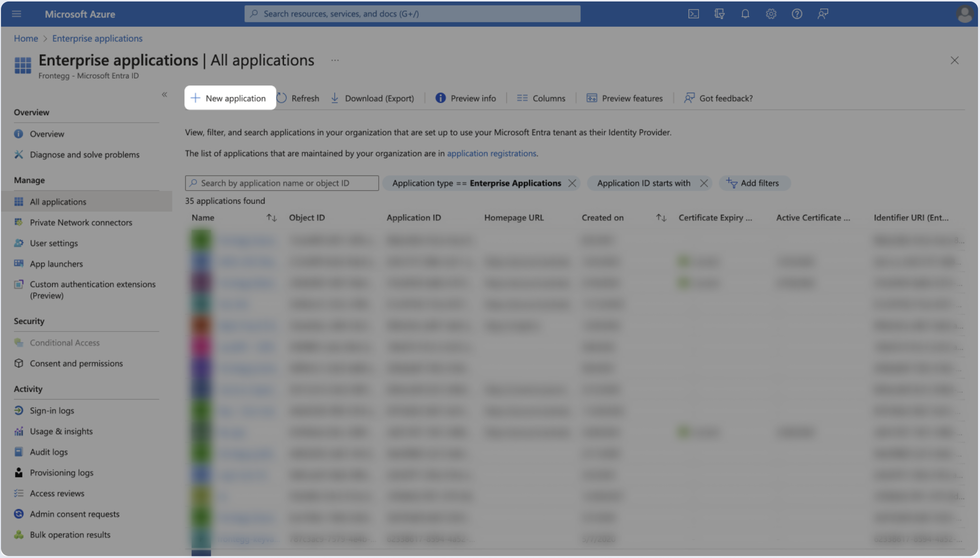The image size is (980, 558).
Task: Open the Cloud Shell terminal icon
Action: point(694,14)
